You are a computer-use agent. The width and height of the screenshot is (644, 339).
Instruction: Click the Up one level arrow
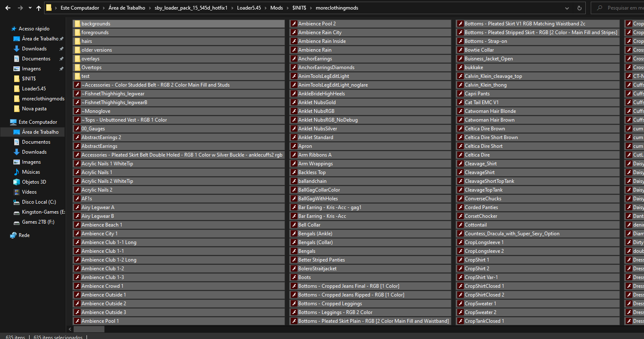[39, 8]
